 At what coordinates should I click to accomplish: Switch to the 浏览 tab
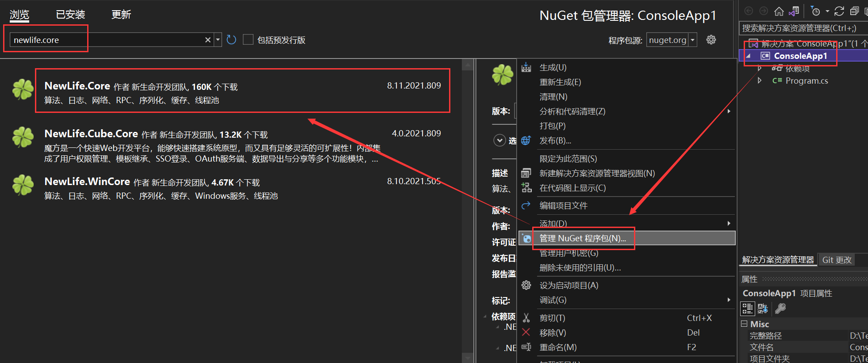[x=19, y=15]
